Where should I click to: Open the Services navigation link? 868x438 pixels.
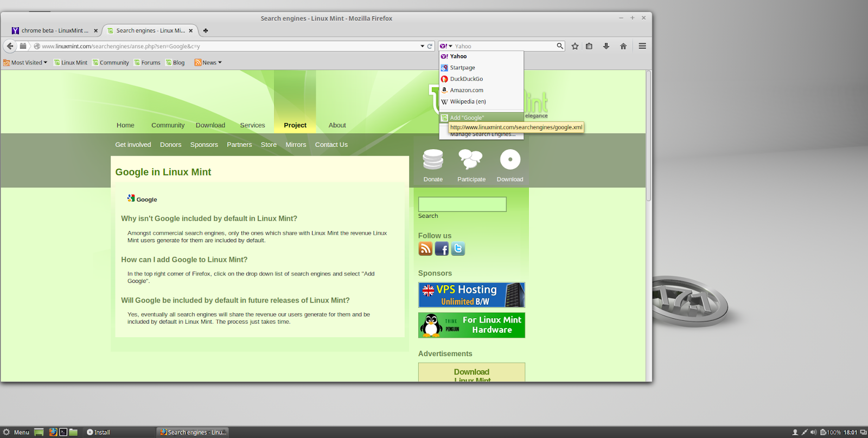click(253, 125)
